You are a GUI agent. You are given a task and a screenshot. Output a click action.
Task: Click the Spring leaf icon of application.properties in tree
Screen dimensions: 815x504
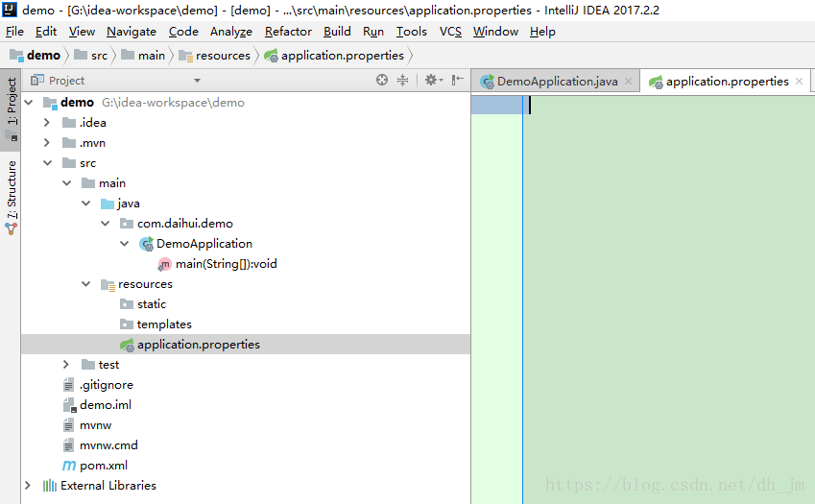click(127, 345)
